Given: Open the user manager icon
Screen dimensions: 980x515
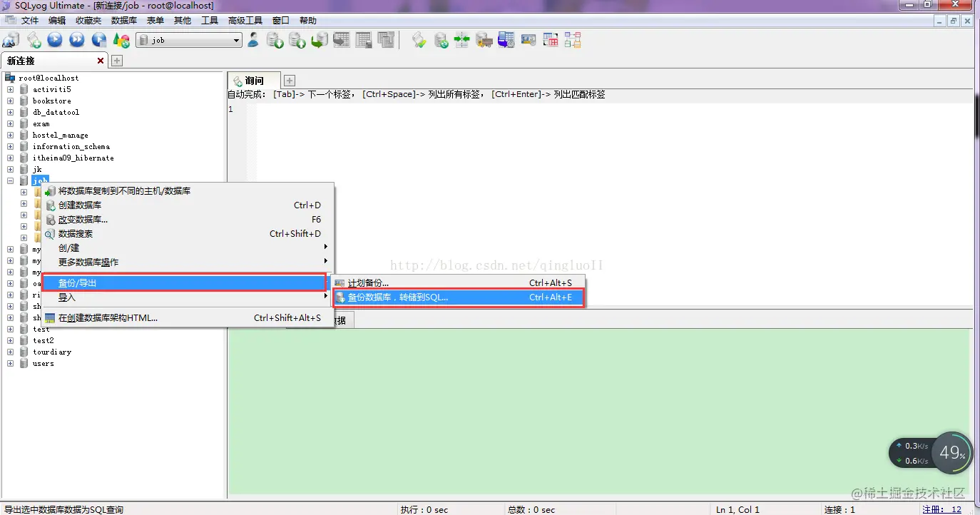Looking at the screenshot, I should click(x=253, y=40).
